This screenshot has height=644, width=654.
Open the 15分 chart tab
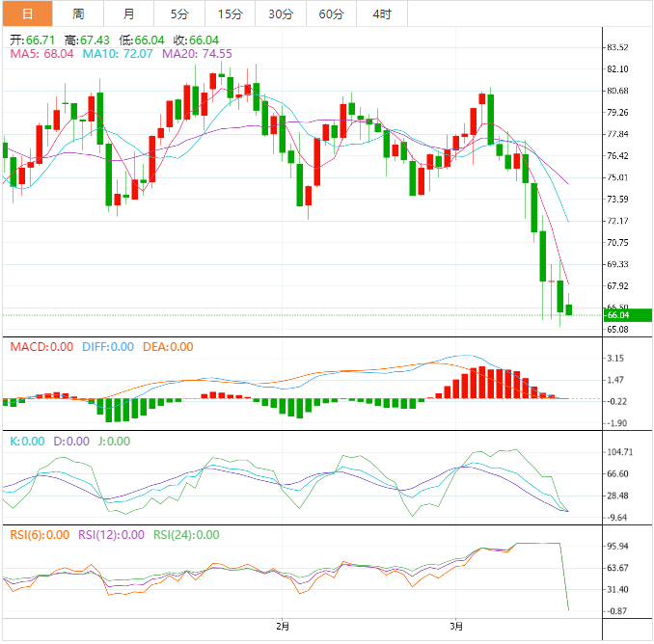click(x=230, y=13)
